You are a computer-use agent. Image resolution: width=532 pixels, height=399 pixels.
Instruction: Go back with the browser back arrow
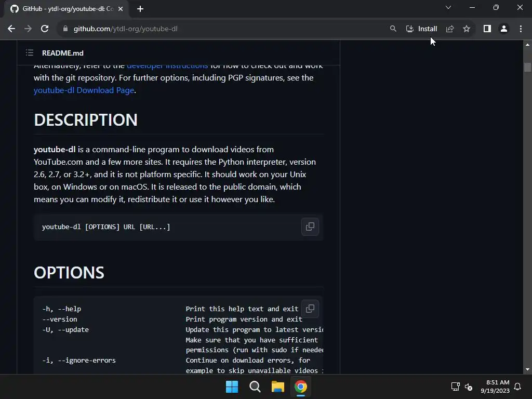point(11,29)
